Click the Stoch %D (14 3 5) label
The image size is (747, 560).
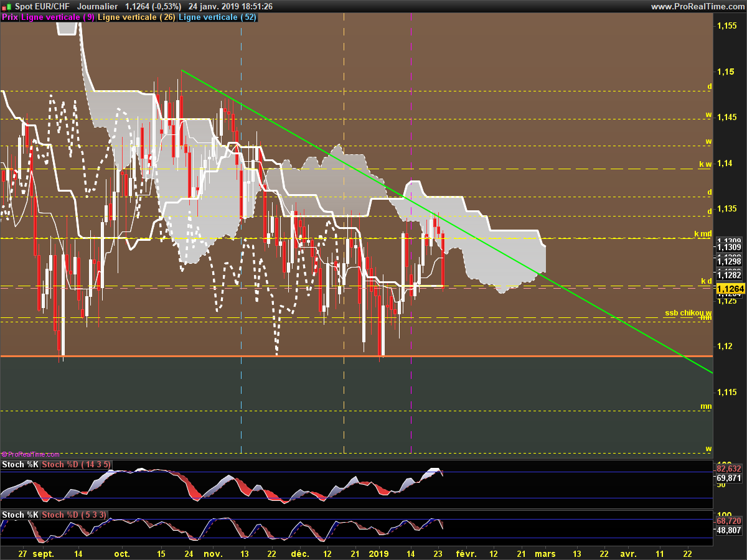[77, 465]
